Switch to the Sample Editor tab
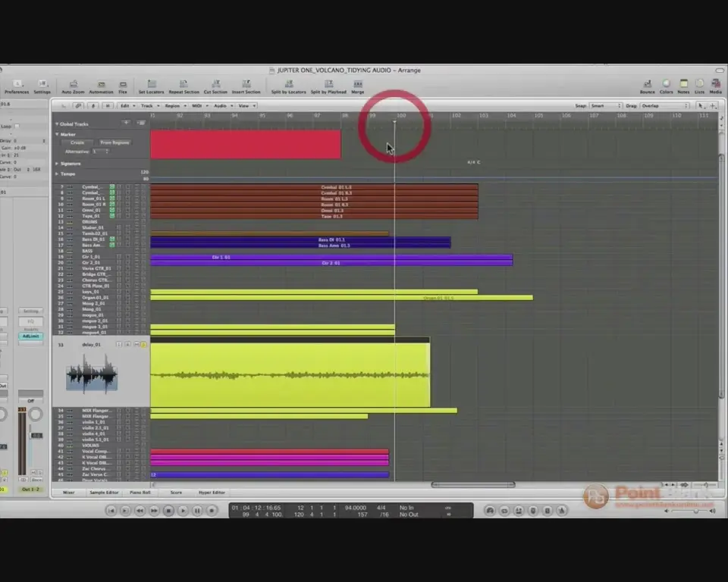The image size is (728, 582). click(104, 493)
